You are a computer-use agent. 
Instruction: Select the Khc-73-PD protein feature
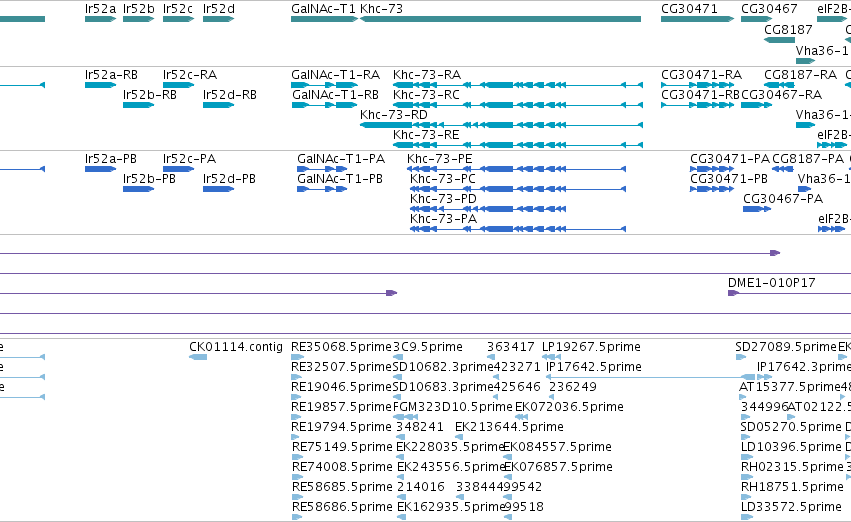pyautogui.click(x=488, y=209)
